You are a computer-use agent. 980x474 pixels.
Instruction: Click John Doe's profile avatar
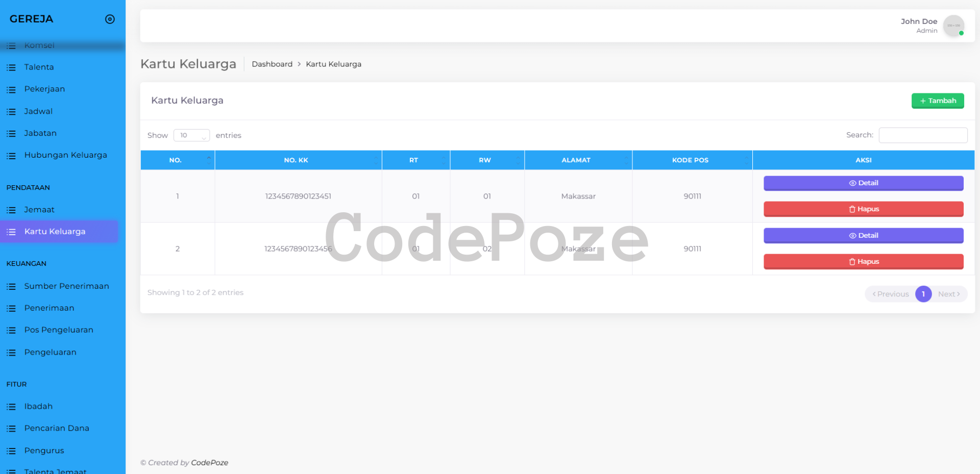click(x=953, y=26)
